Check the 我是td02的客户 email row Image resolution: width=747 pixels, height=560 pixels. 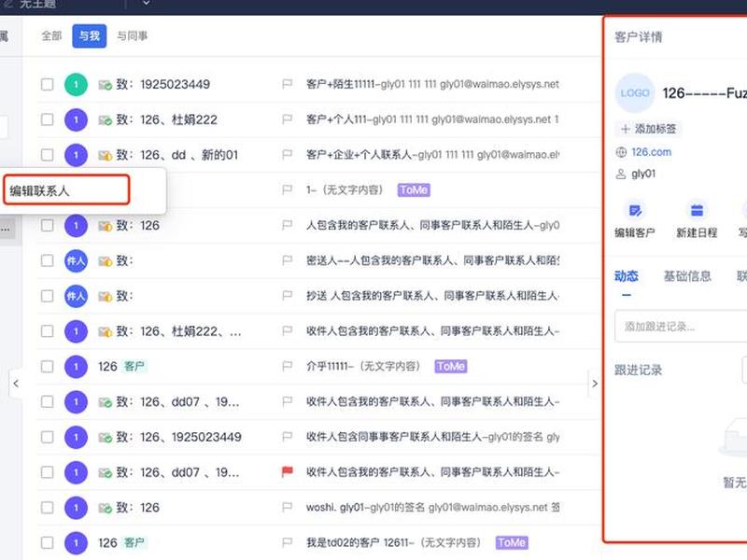(48, 542)
